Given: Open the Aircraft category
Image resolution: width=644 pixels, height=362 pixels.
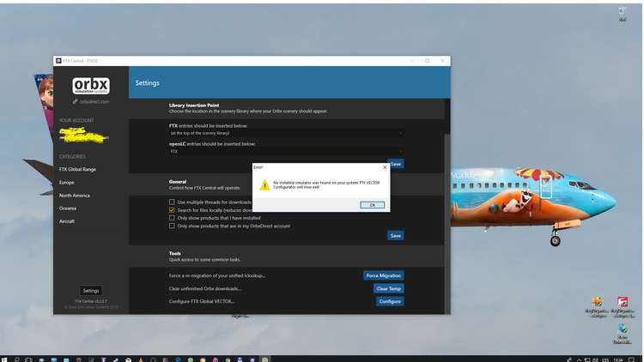Looking at the screenshot, I should click(67, 221).
